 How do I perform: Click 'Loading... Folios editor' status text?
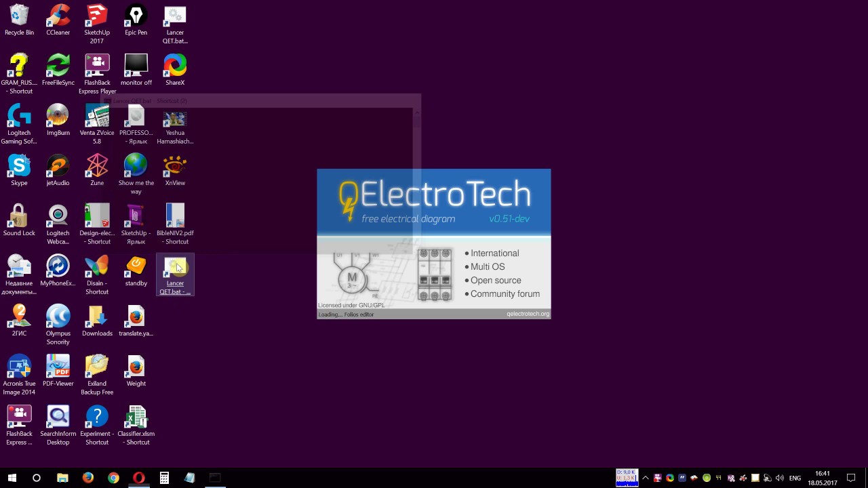point(346,314)
